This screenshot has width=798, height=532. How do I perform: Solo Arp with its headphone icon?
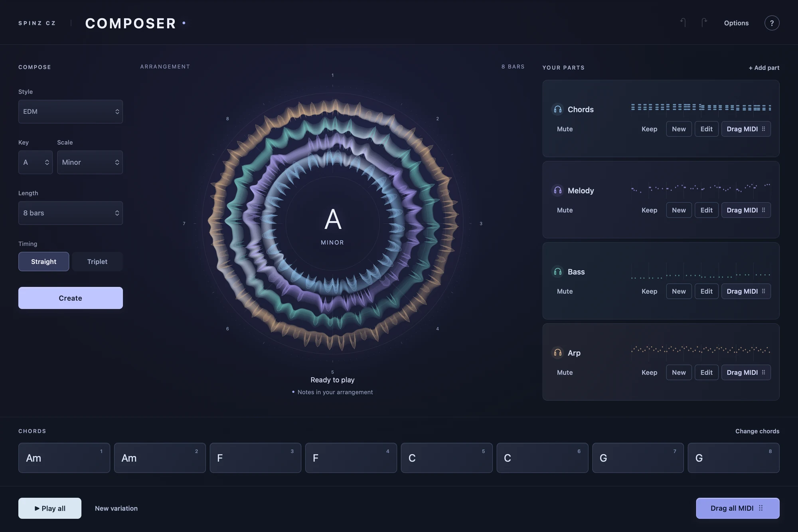(557, 353)
